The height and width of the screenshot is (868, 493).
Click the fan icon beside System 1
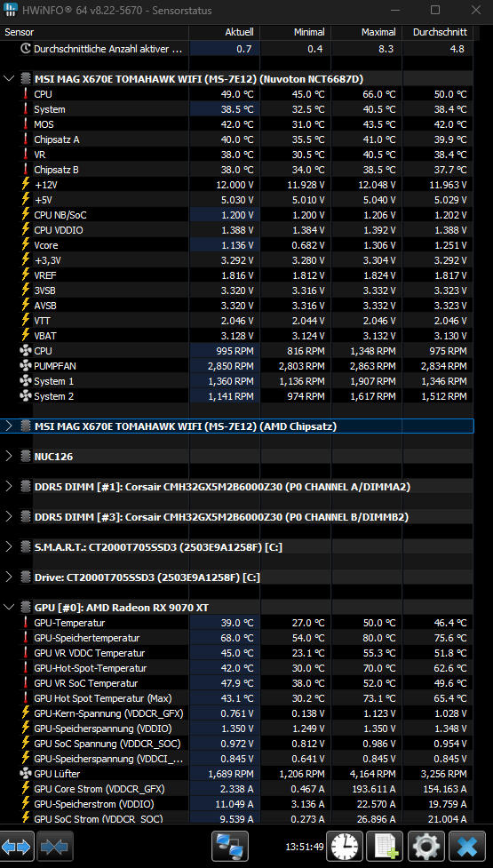pyautogui.click(x=26, y=381)
